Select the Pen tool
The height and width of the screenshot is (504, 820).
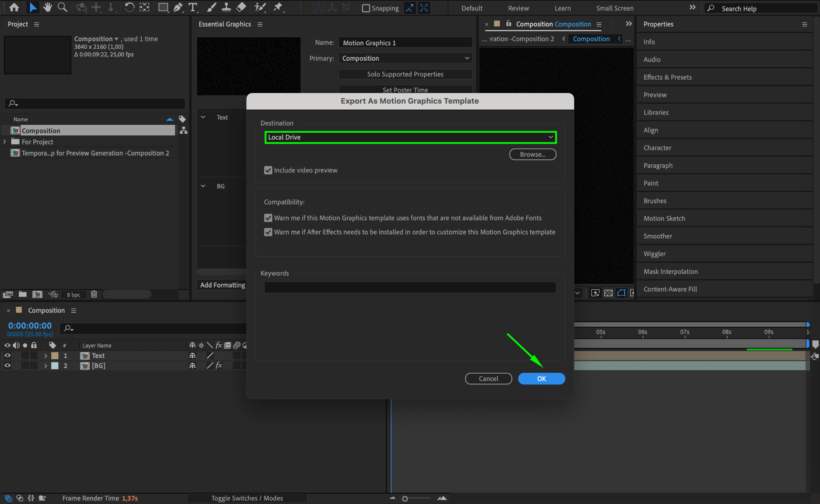click(x=178, y=7)
